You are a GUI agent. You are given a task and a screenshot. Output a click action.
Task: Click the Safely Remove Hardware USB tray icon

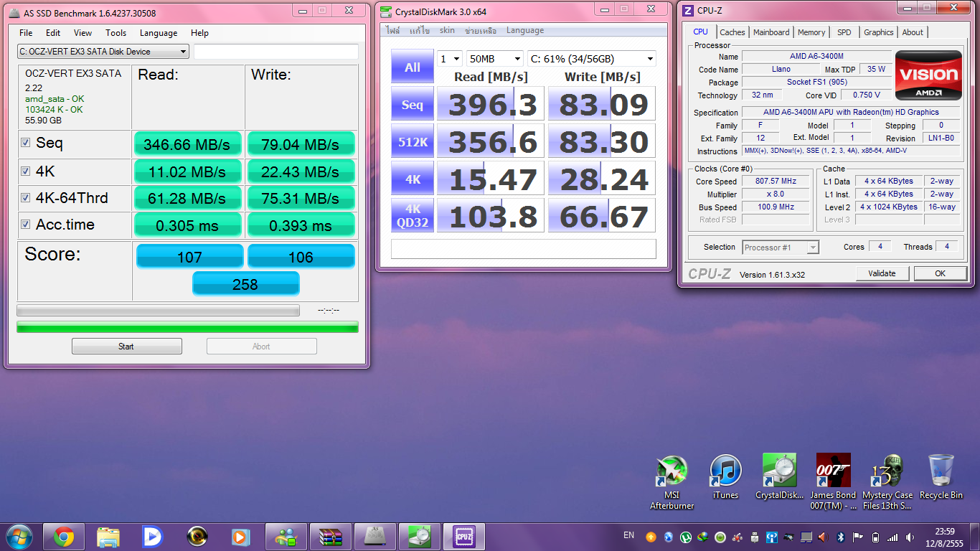click(755, 537)
